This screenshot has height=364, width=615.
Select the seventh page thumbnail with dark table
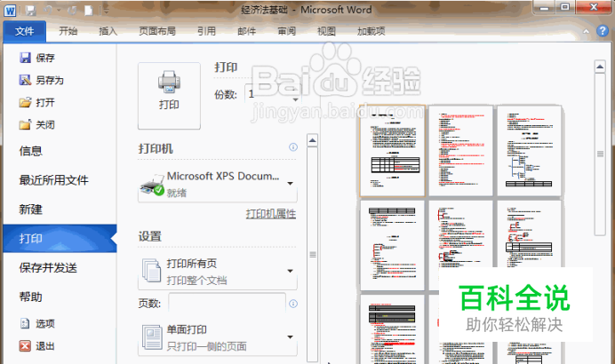392,330
